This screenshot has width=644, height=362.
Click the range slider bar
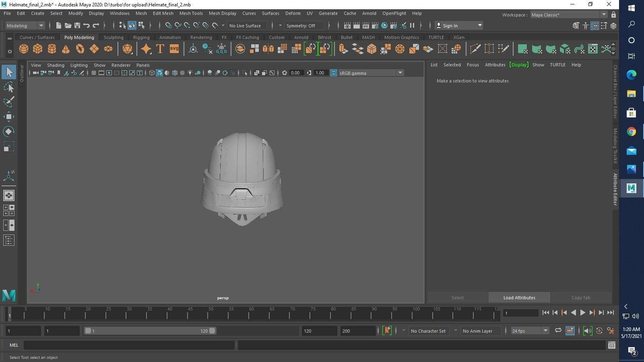[x=150, y=331]
